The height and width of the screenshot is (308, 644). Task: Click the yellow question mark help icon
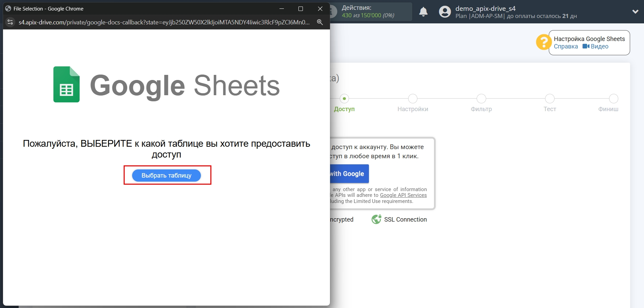[x=543, y=42]
